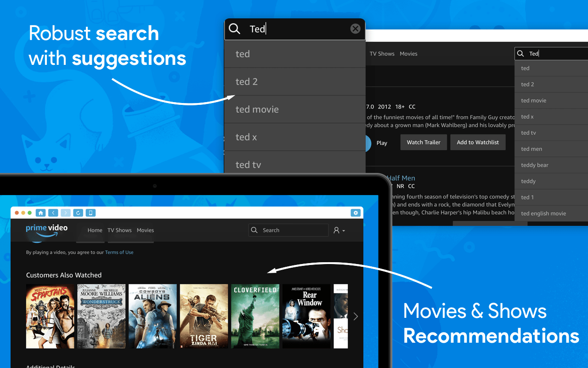Select "ted x" in the small suggestion list

tap(551, 116)
